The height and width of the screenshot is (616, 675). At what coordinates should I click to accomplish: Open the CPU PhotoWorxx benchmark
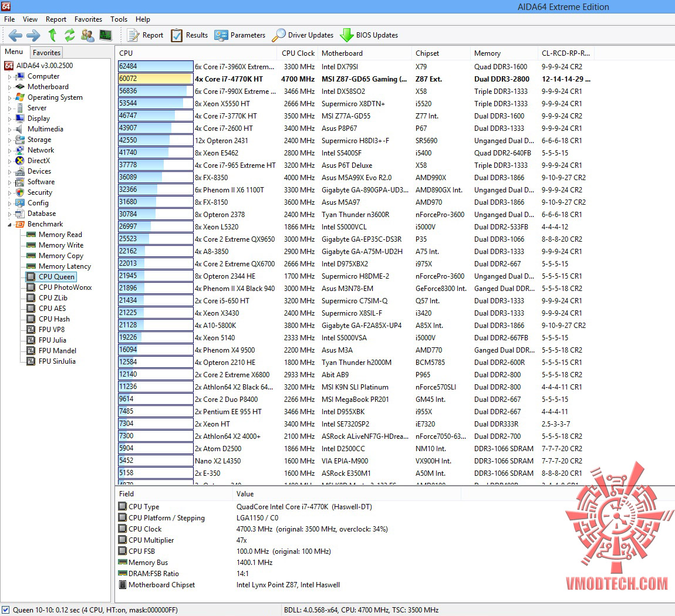pyautogui.click(x=65, y=287)
